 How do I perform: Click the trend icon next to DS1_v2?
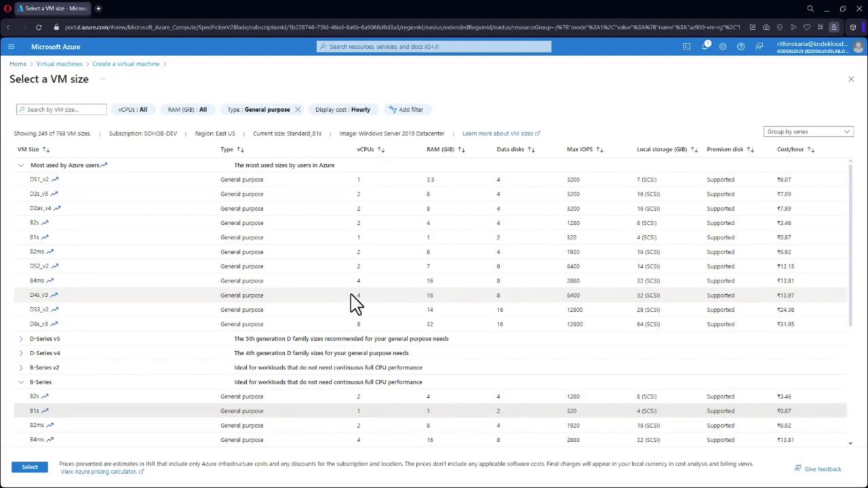coord(55,180)
